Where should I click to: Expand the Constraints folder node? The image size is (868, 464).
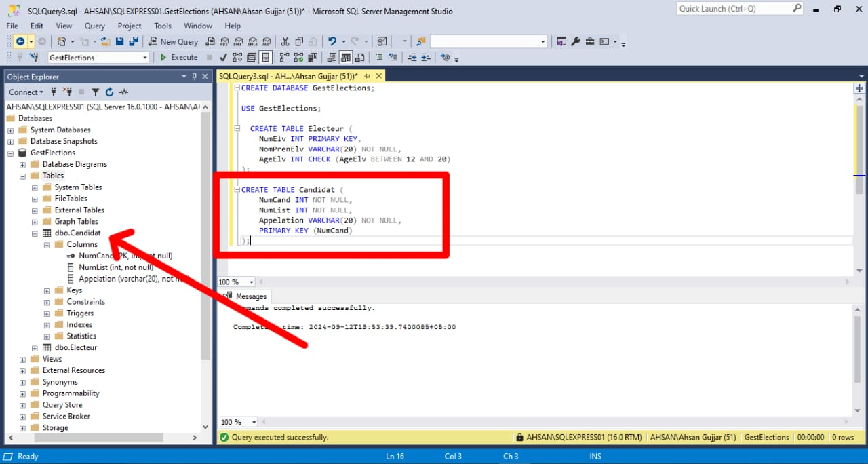click(47, 302)
